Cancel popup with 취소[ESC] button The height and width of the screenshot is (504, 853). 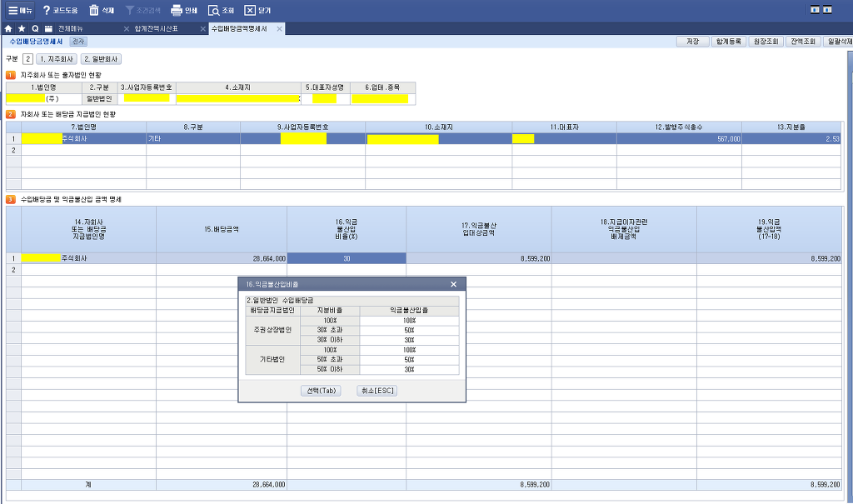click(377, 390)
